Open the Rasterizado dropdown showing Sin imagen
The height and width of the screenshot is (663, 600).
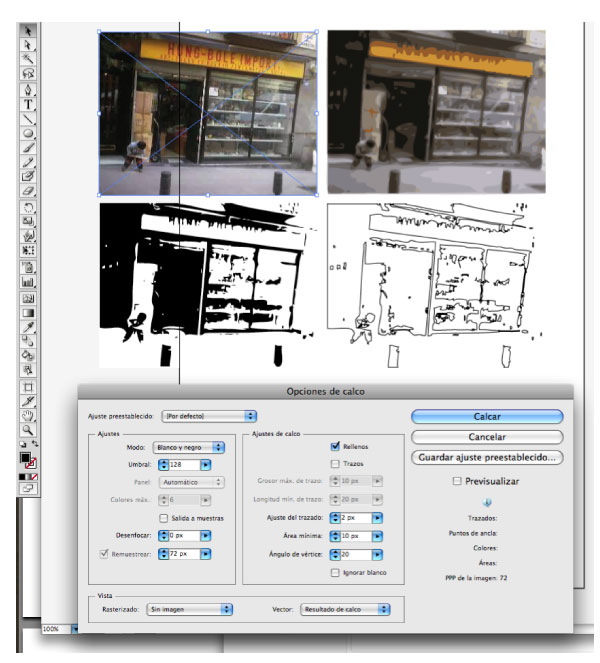(x=189, y=609)
